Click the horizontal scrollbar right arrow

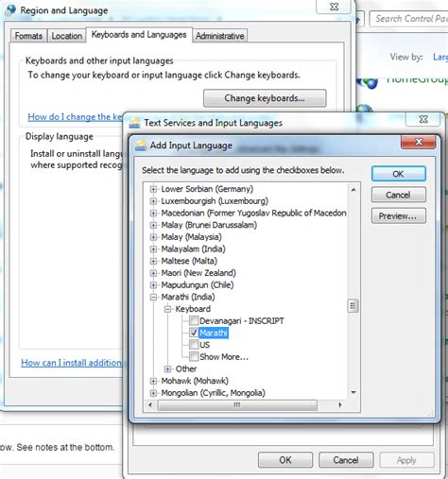coord(339,404)
